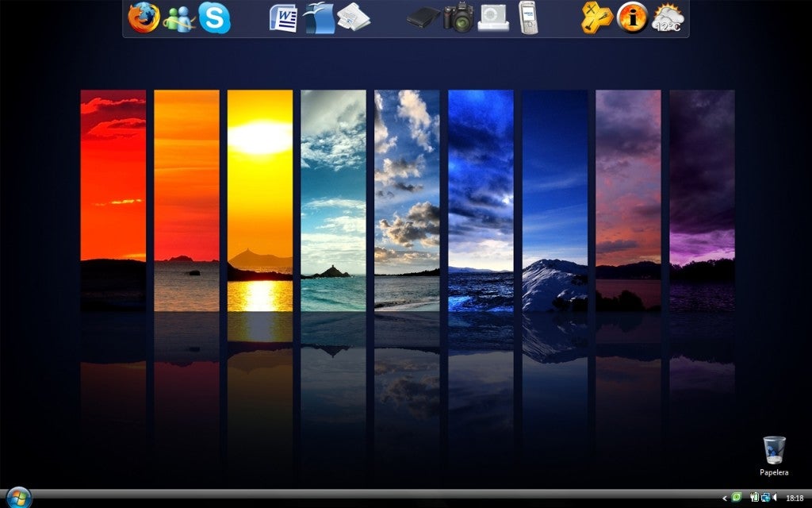Open the 12°C weather docklet

pyautogui.click(x=668, y=17)
